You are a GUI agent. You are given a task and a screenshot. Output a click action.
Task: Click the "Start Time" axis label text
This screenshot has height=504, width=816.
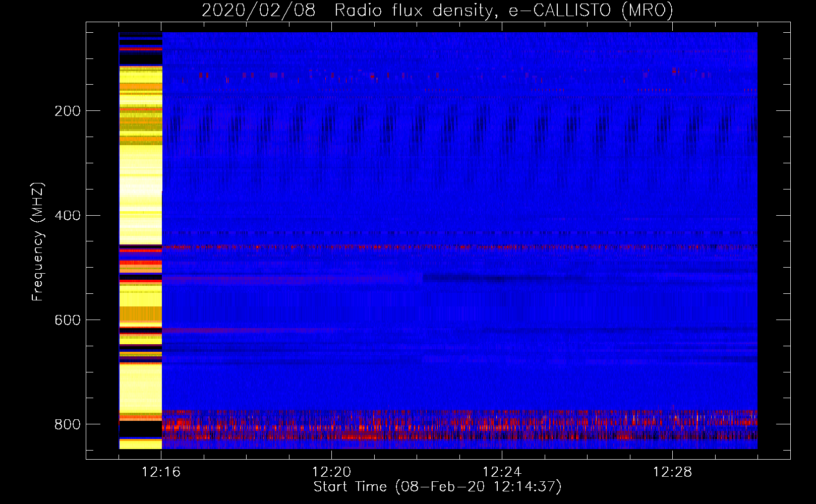click(x=350, y=486)
